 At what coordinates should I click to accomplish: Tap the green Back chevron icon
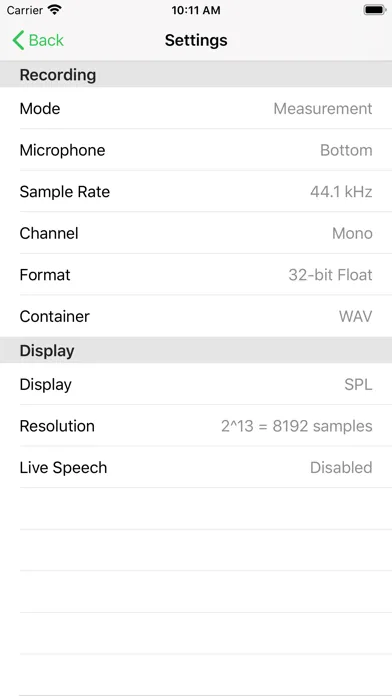(18, 40)
